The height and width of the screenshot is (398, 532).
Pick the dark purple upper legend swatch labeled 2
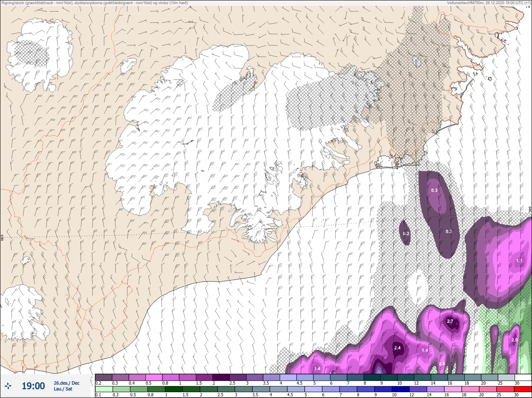(x=222, y=377)
